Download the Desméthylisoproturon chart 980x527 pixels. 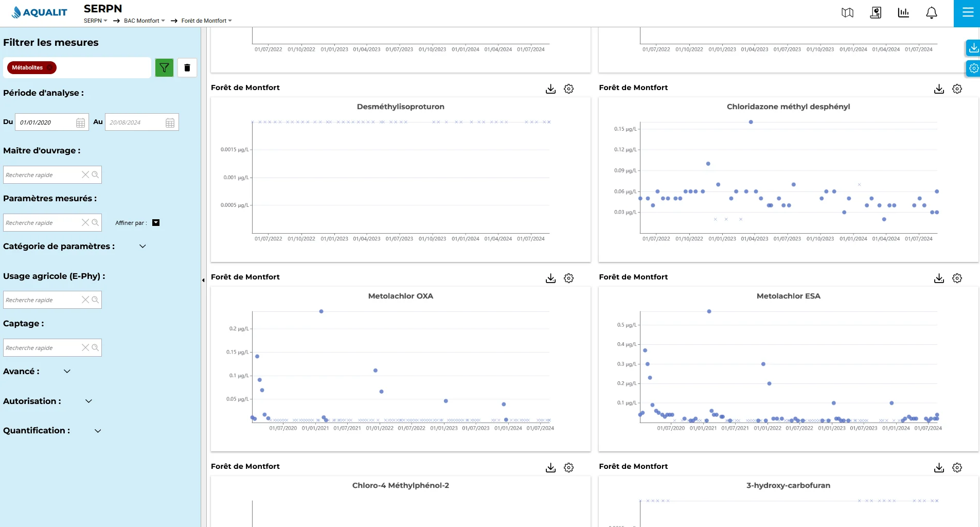pos(550,89)
